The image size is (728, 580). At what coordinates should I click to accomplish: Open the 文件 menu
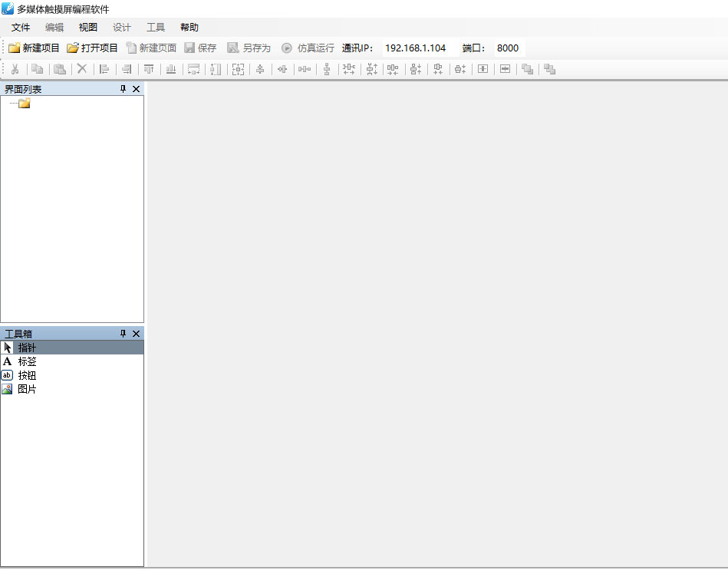pos(21,28)
